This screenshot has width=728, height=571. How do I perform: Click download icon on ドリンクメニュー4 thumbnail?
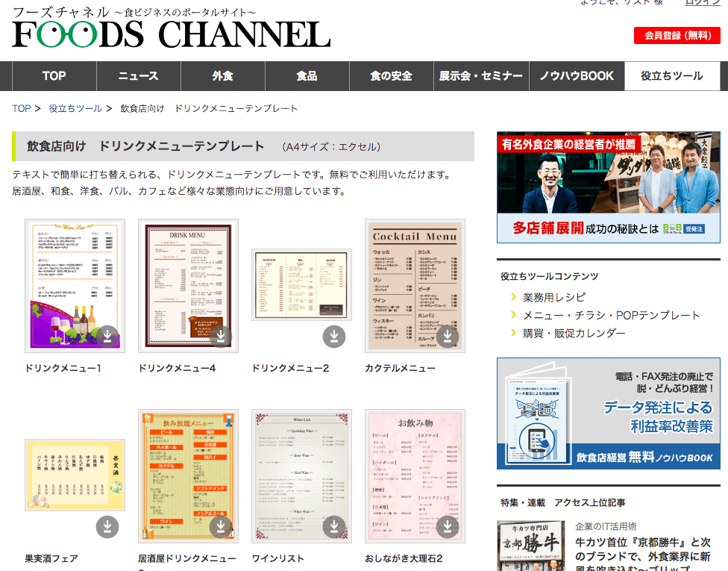(221, 337)
